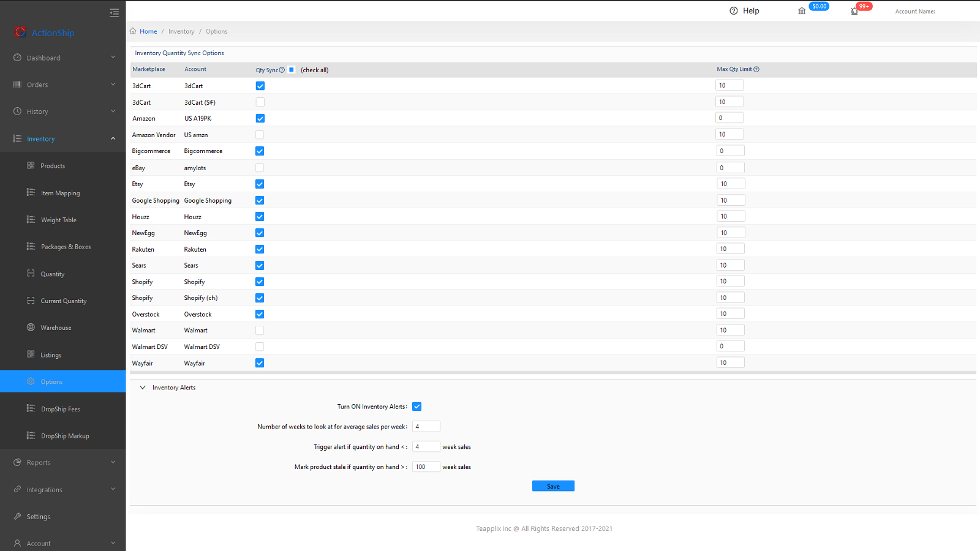
Task: Click the DropShip Fees icon
Action: click(31, 408)
